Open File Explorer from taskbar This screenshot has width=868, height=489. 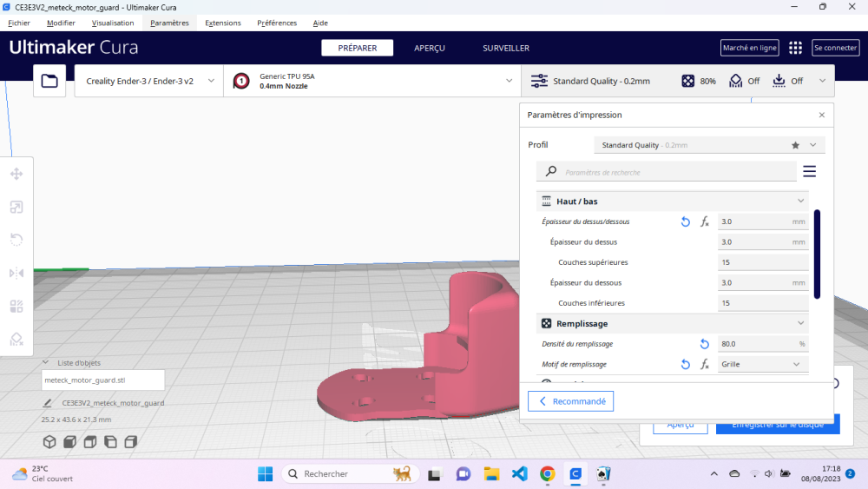491,474
